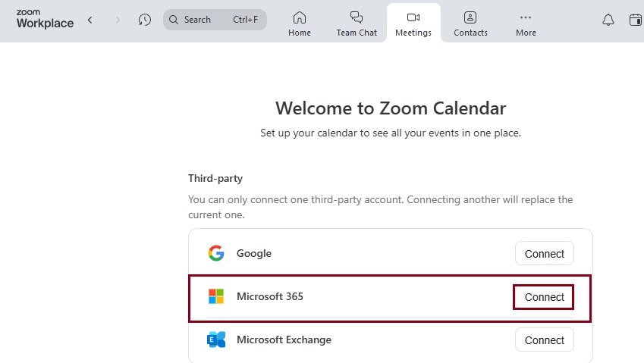Screen dimensions: 644x363
Task: Go to the Contacts tab
Action: click(x=470, y=23)
